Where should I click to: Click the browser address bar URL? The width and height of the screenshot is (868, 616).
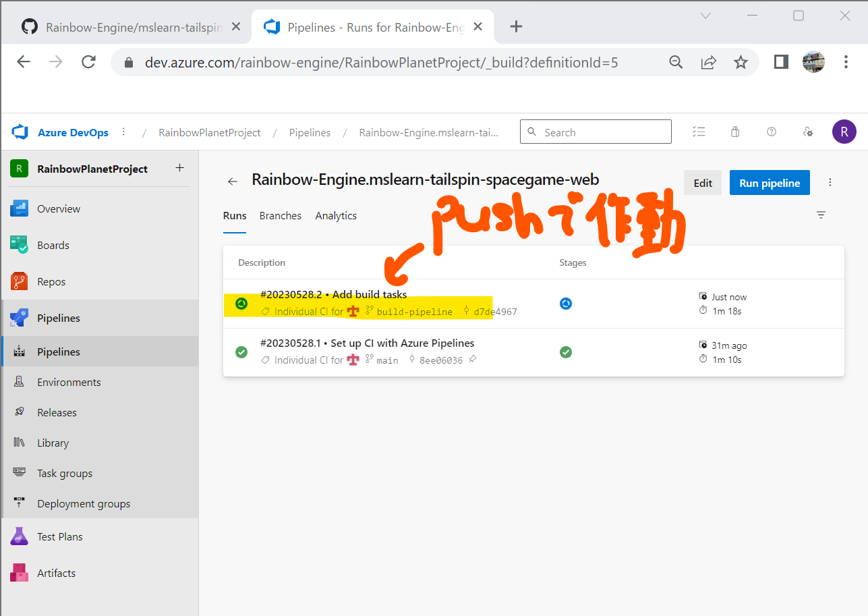pos(381,63)
